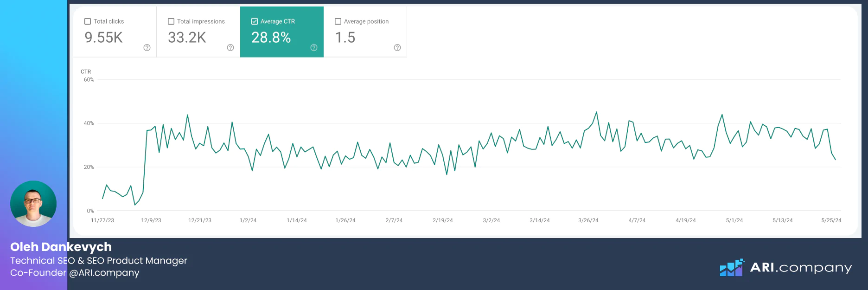Click the 1.5 Average position value
The width and height of the screenshot is (868, 290).
[345, 38]
